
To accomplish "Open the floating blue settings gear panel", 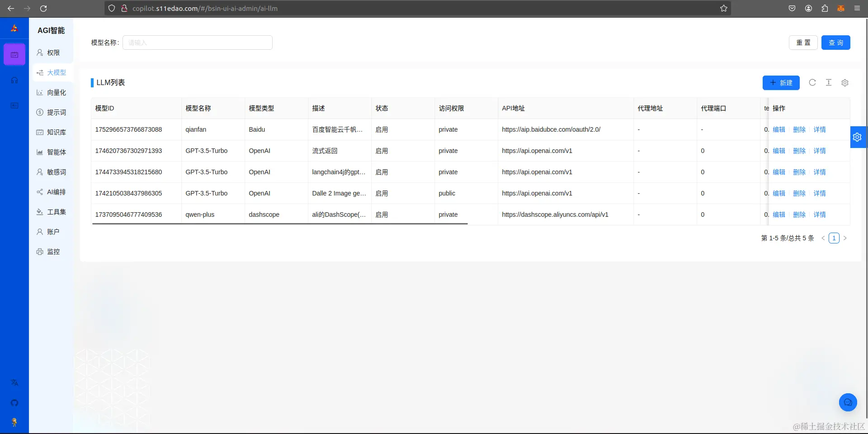I will pos(857,137).
